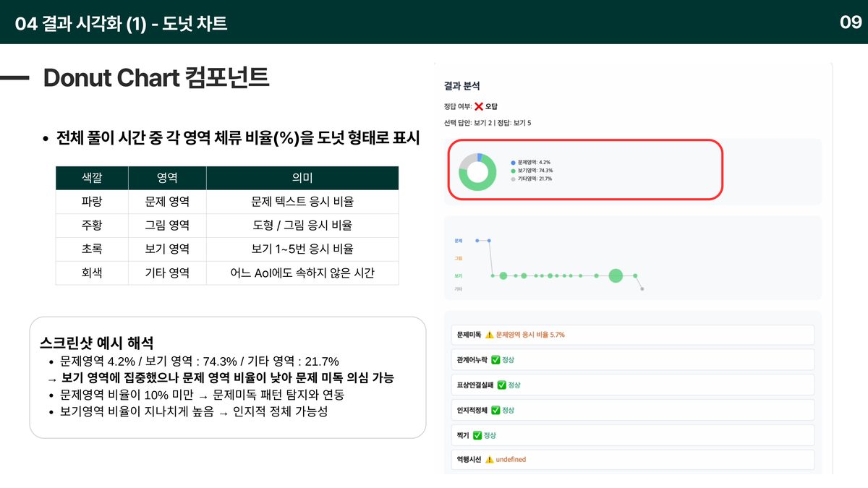Screen dimensions: 868x488
Task: Click the '스크린샷 예시 해석' heading
Action: tap(97, 343)
